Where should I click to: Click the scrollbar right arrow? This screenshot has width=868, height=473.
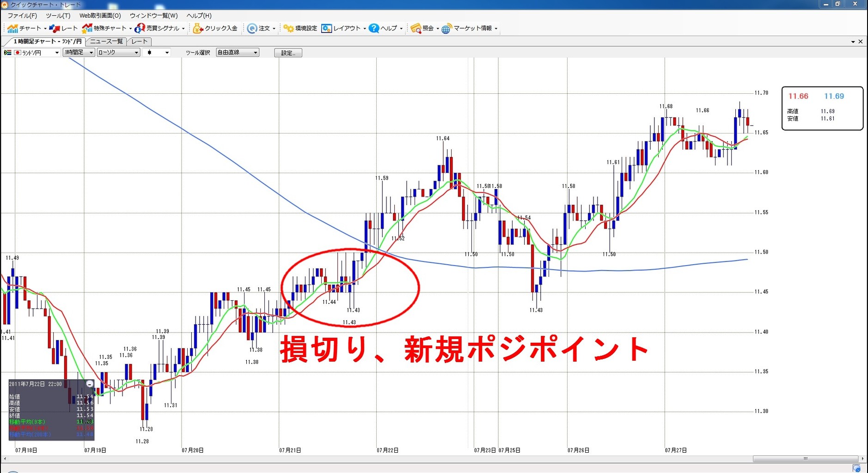[862, 459]
